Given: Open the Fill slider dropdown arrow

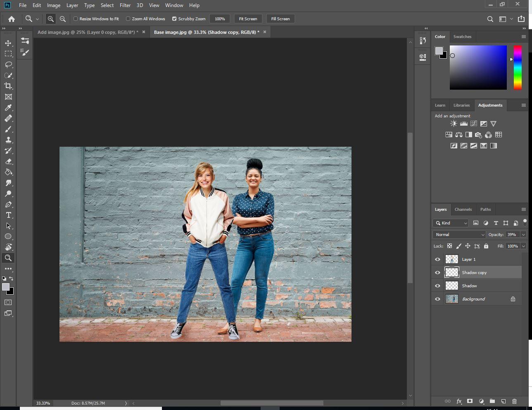Looking at the screenshot, I should click(x=523, y=246).
